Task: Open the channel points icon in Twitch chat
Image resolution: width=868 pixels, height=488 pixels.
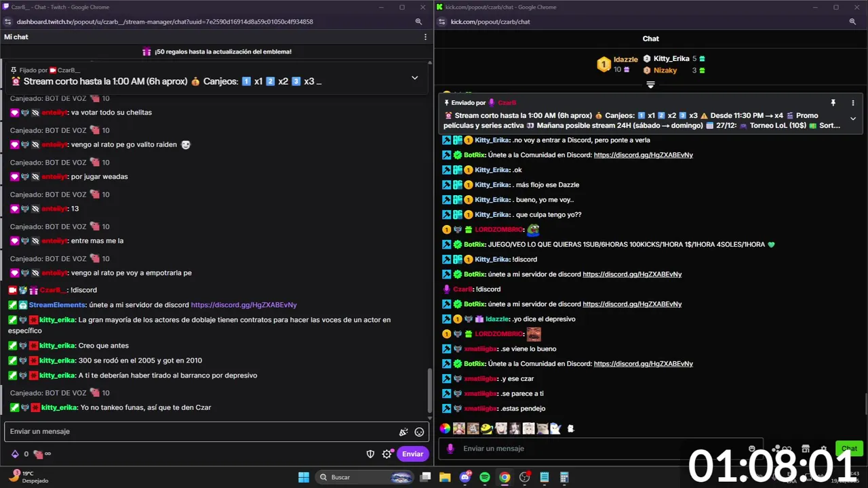Action: [x=38, y=454]
